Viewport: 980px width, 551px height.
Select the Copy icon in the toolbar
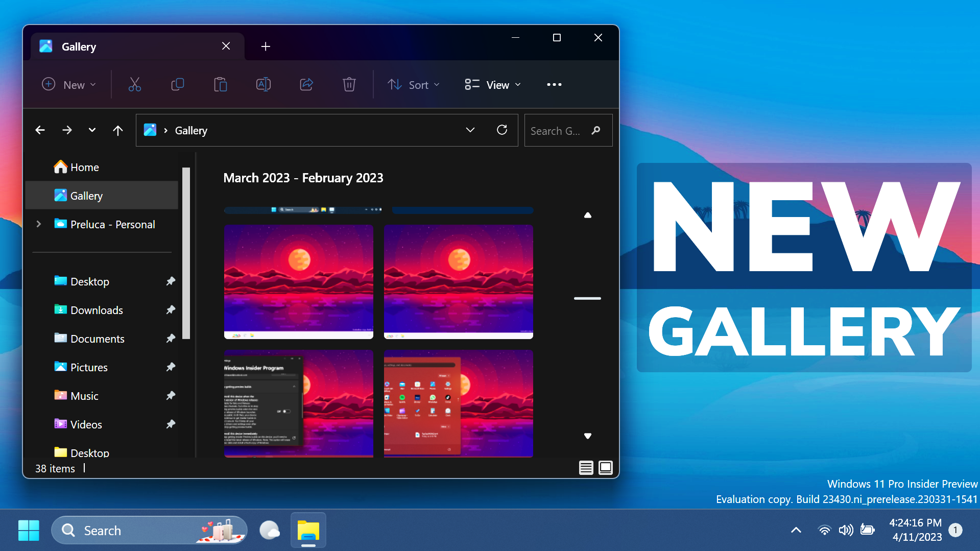click(x=177, y=84)
